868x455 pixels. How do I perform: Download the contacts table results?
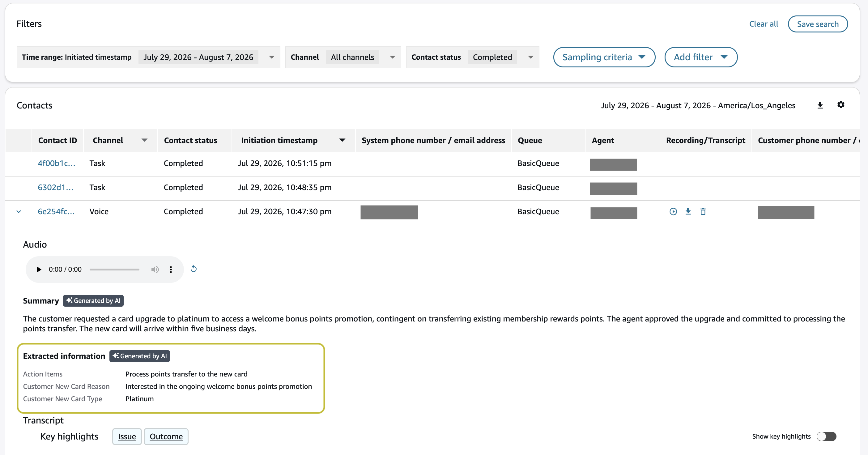[820, 105]
